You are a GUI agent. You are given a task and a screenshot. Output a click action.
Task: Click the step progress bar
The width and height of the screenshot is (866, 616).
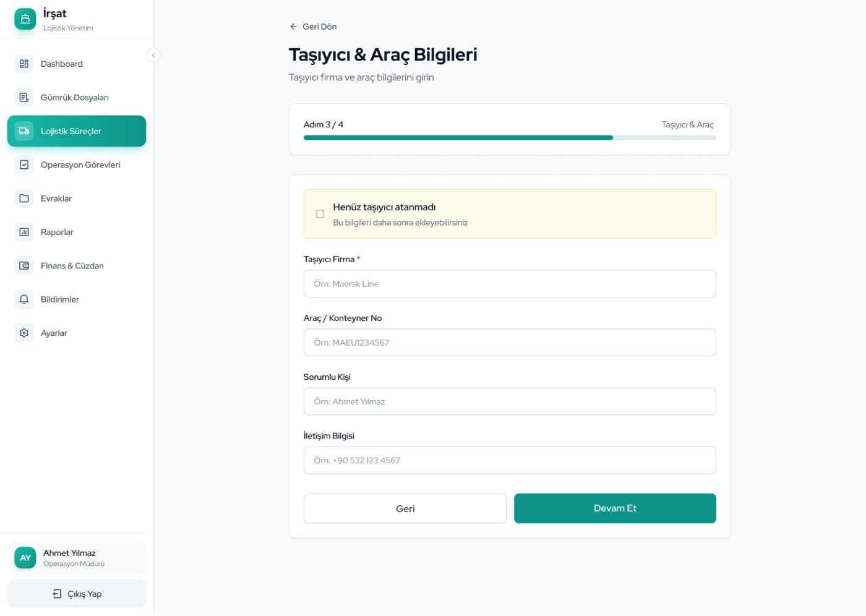(x=510, y=138)
